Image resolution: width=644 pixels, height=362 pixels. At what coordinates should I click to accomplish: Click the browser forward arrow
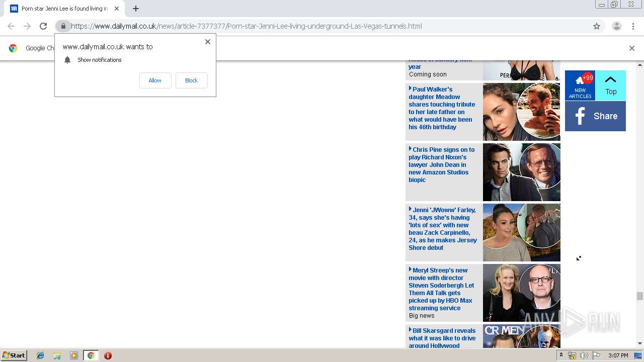[27, 26]
